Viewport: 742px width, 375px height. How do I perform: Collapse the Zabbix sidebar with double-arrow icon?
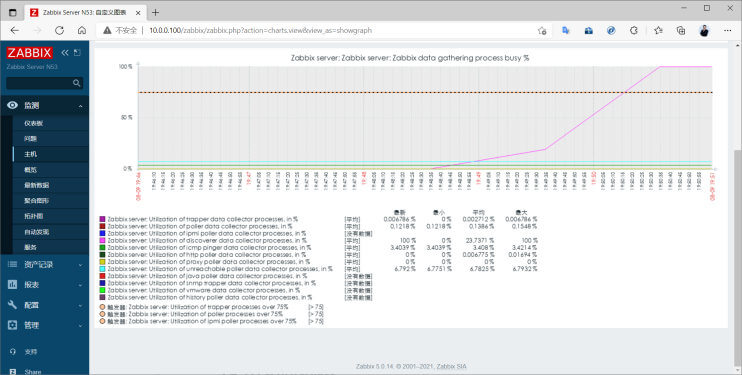pos(65,53)
